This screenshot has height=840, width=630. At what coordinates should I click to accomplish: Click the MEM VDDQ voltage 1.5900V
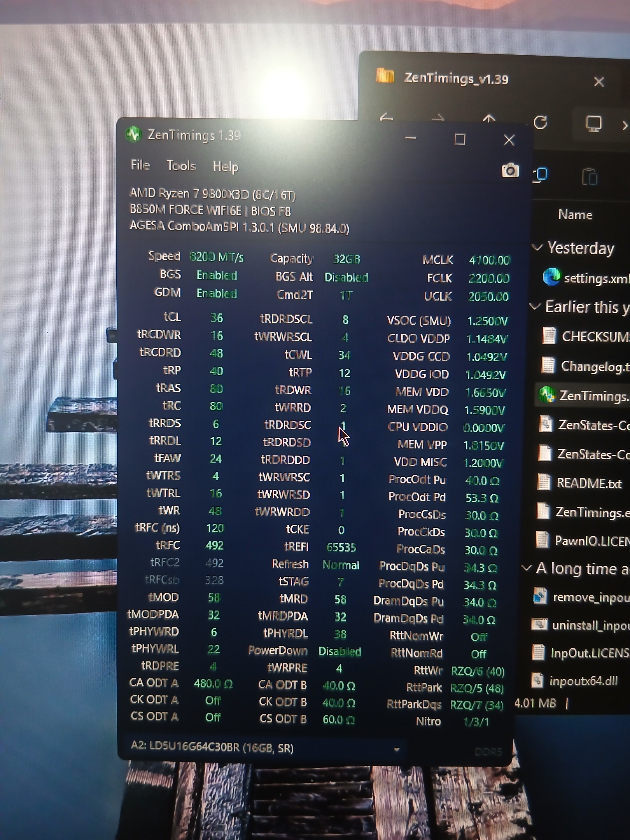click(x=485, y=410)
